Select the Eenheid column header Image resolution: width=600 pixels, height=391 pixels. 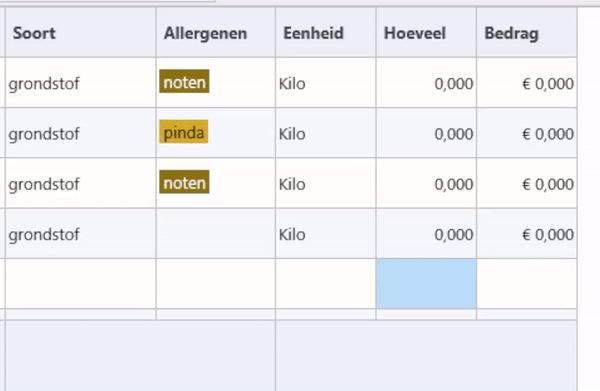[x=326, y=33]
